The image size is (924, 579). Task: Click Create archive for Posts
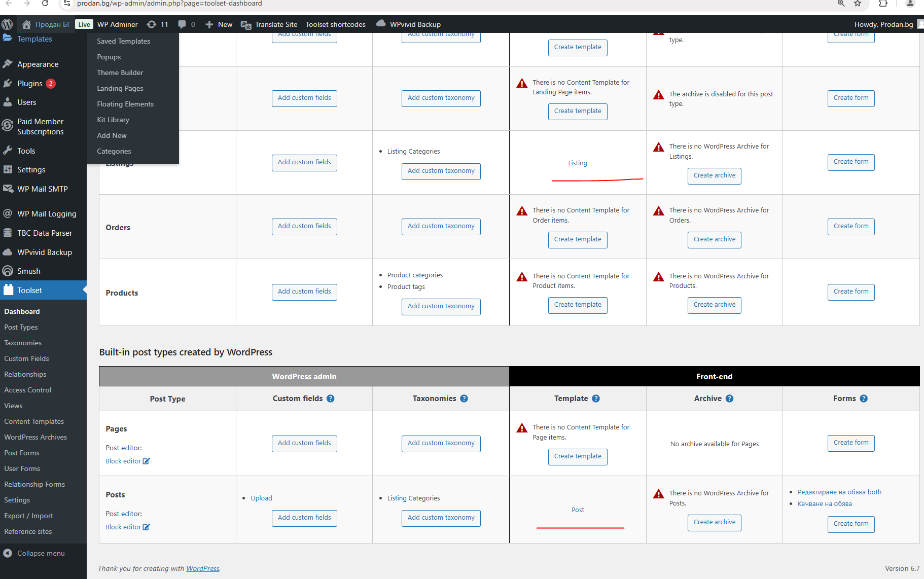coord(715,522)
